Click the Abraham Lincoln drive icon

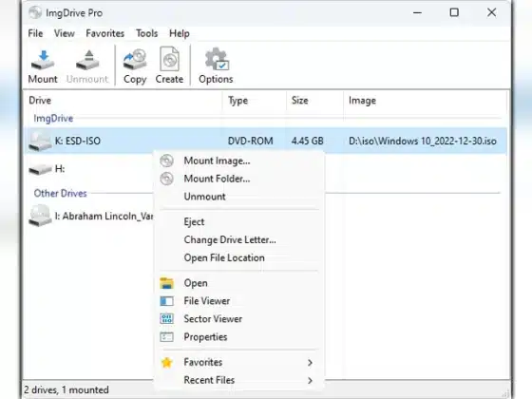coord(40,216)
